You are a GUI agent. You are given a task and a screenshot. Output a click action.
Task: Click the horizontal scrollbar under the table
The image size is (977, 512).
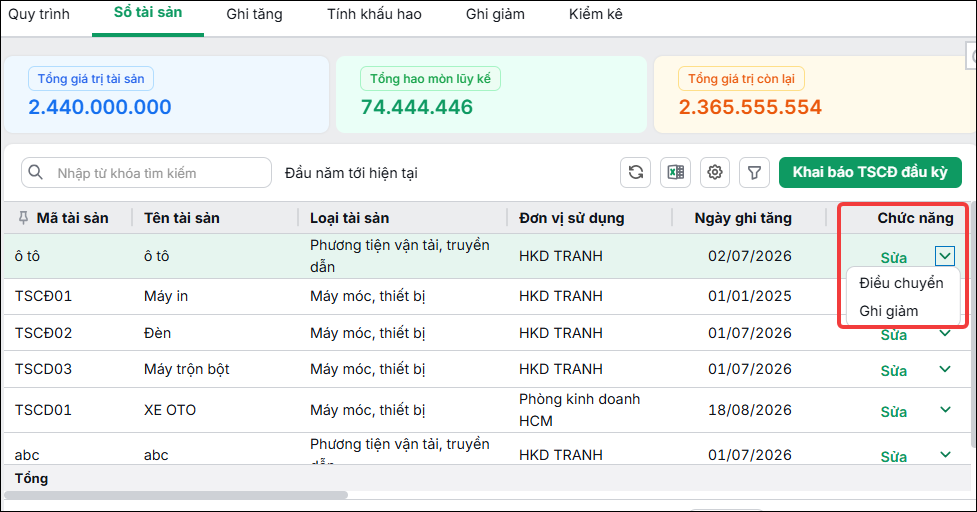tap(176, 495)
